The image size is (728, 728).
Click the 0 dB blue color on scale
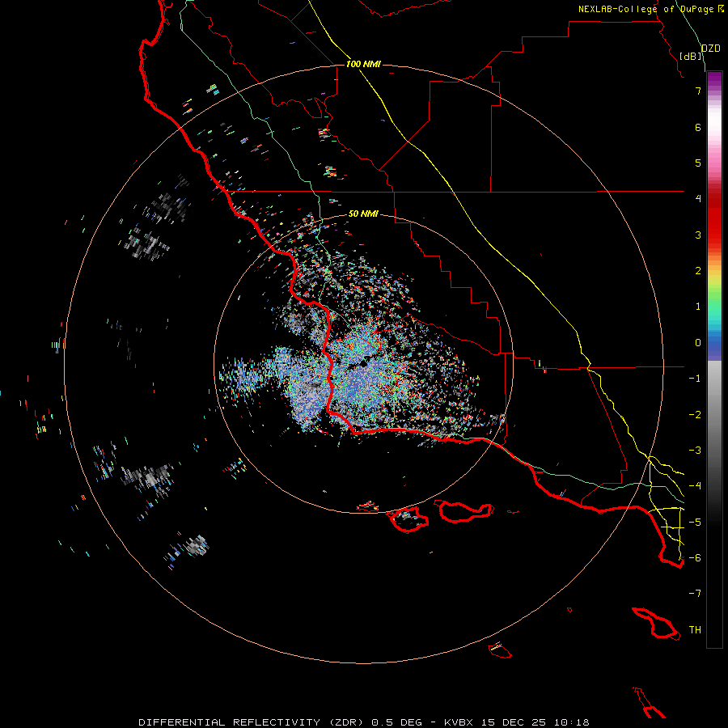click(714, 343)
